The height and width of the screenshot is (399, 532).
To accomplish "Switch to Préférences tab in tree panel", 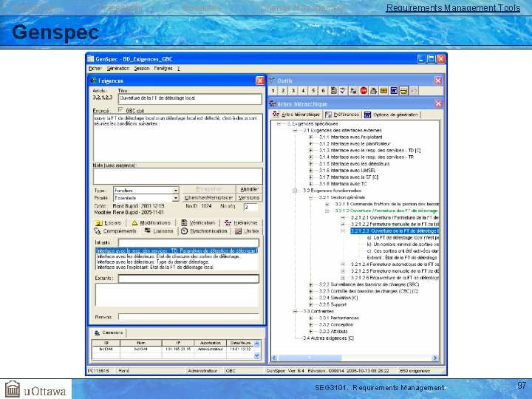I will [x=342, y=115].
